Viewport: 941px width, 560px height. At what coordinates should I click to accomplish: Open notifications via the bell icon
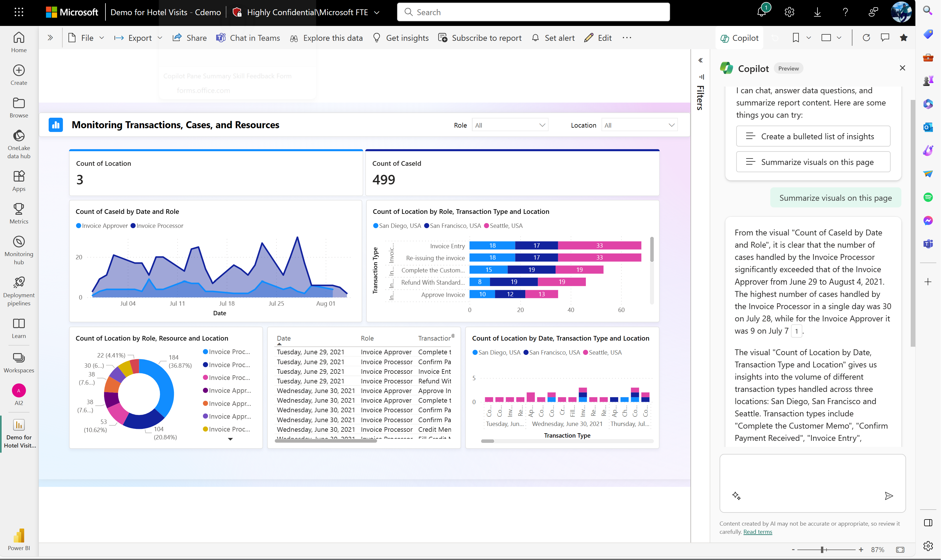coord(762,12)
